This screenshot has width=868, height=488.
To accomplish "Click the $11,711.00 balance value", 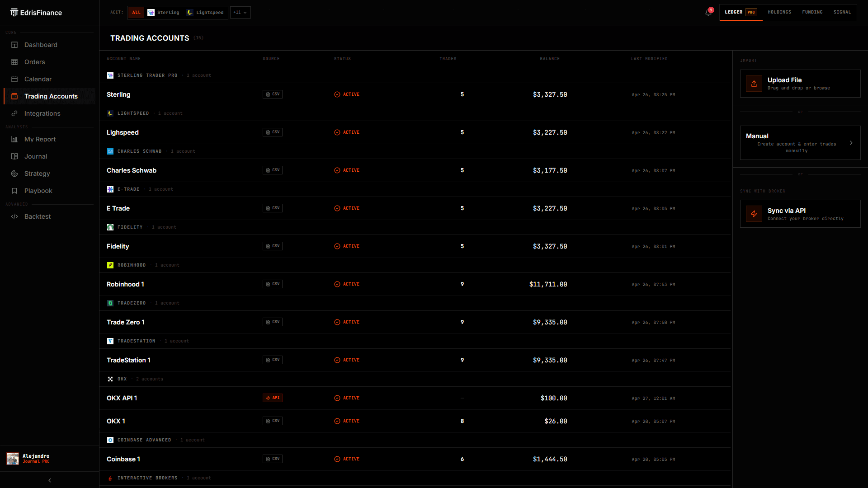I will click(x=548, y=284).
